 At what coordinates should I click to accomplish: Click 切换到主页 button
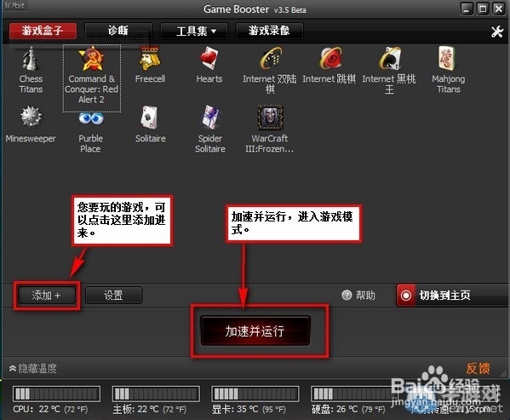click(452, 296)
